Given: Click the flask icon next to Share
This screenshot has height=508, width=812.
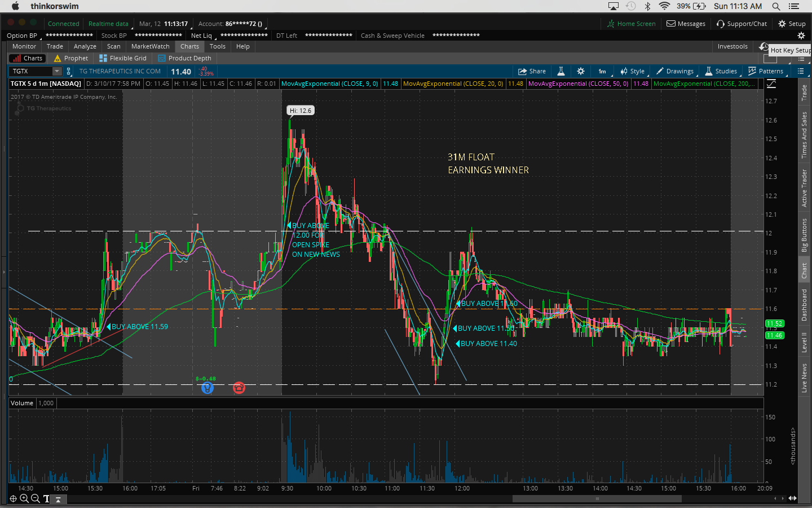Looking at the screenshot, I should click(561, 71).
